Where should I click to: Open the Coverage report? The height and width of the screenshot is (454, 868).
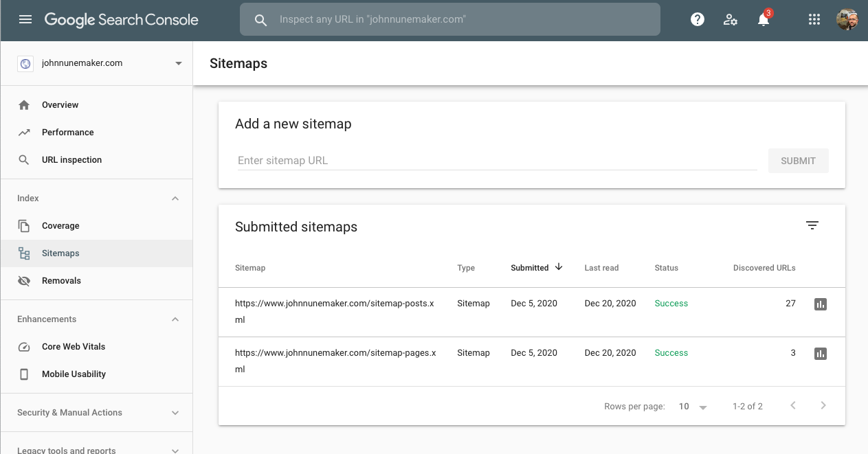60,226
